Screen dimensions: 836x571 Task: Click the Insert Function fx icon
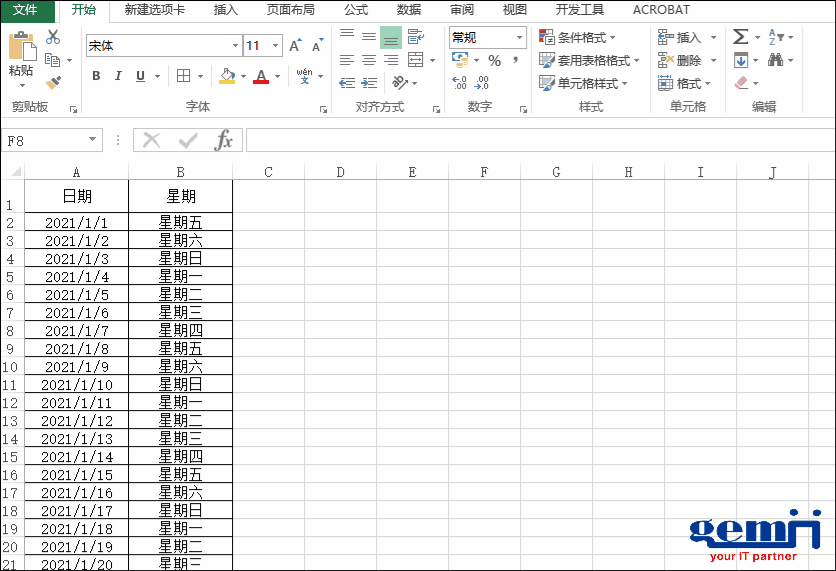224,140
